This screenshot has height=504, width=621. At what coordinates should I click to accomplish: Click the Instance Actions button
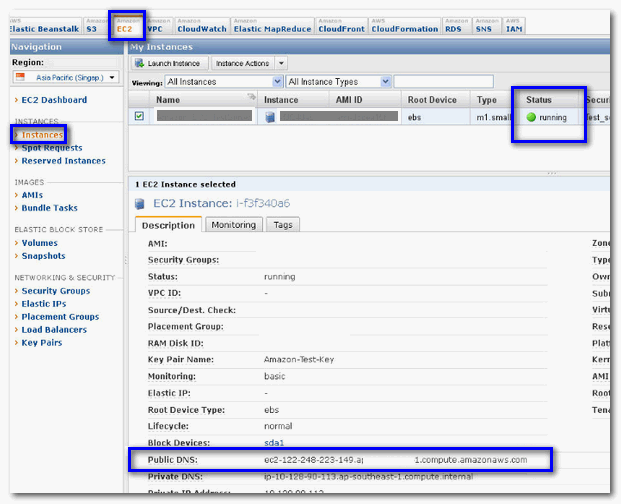coord(242,63)
